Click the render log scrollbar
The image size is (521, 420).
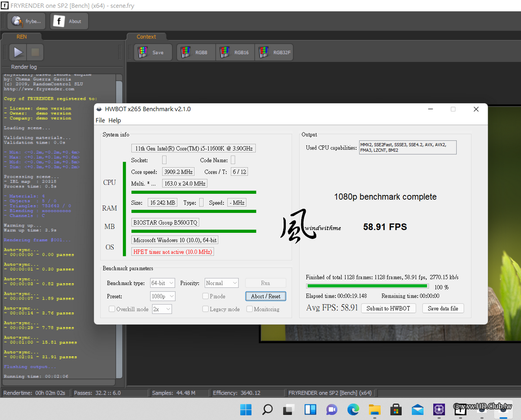(119, 226)
